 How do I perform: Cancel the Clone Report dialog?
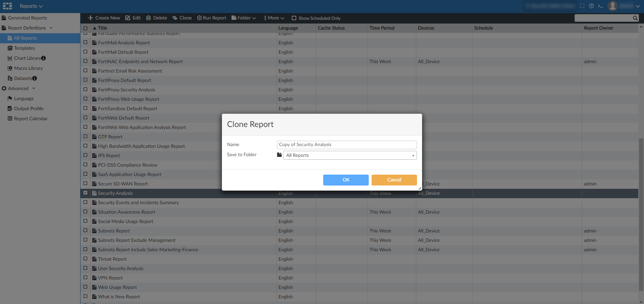(x=394, y=180)
